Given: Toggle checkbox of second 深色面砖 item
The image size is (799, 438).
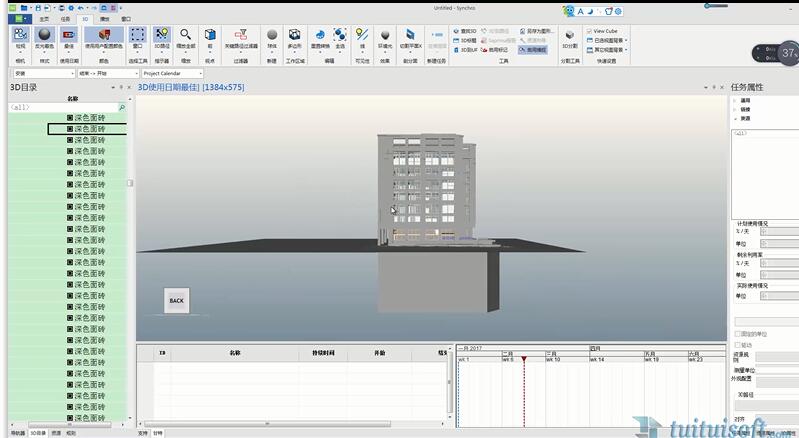Looking at the screenshot, I should (70, 128).
